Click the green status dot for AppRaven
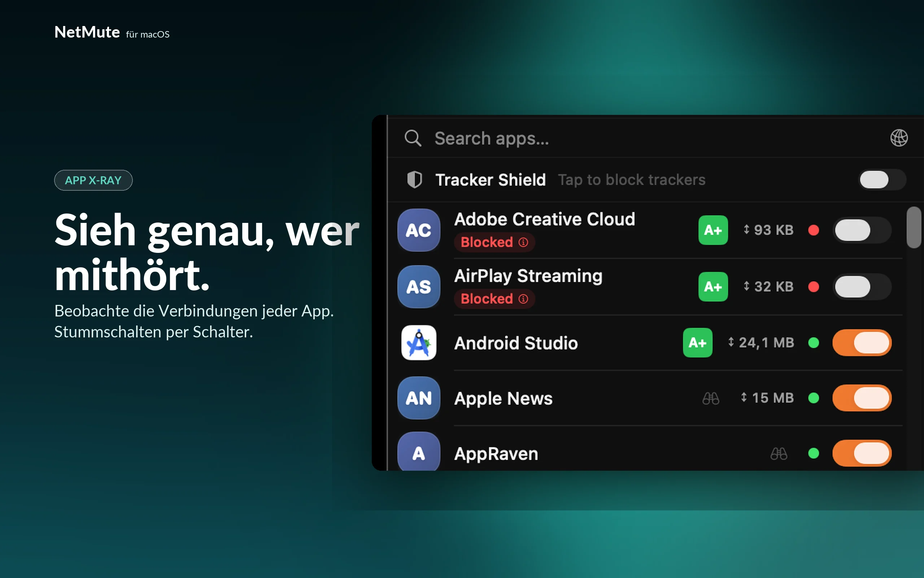The height and width of the screenshot is (578, 924). [x=814, y=453]
